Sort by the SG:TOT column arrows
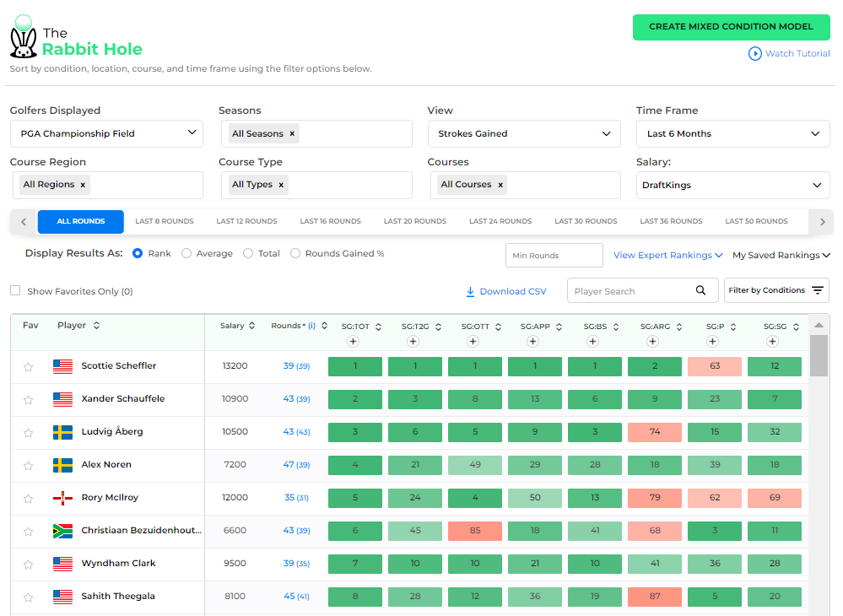 tap(379, 327)
